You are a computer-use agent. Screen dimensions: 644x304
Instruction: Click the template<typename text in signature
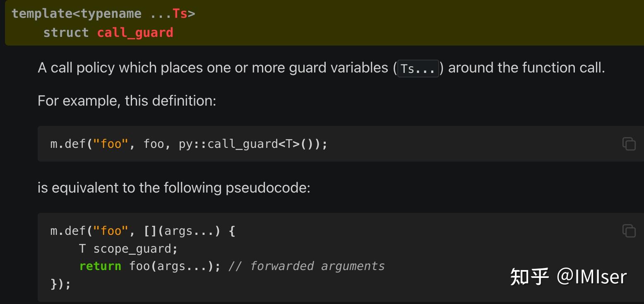click(x=77, y=14)
